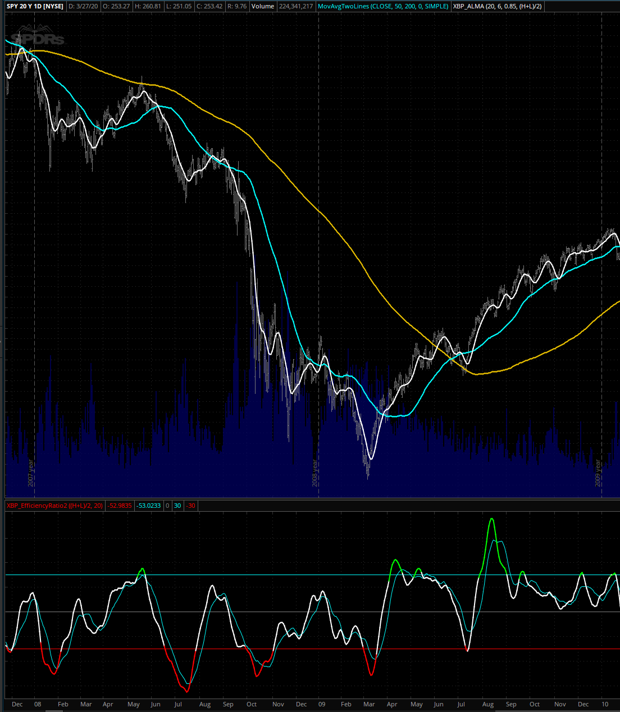620x712 pixels.
Task: Click the tallest green peak in lower indicator
Action: tap(491, 520)
